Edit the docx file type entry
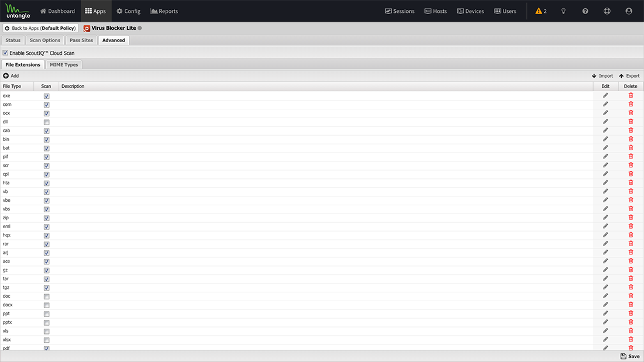This screenshot has height=362, width=644. point(605,305)
